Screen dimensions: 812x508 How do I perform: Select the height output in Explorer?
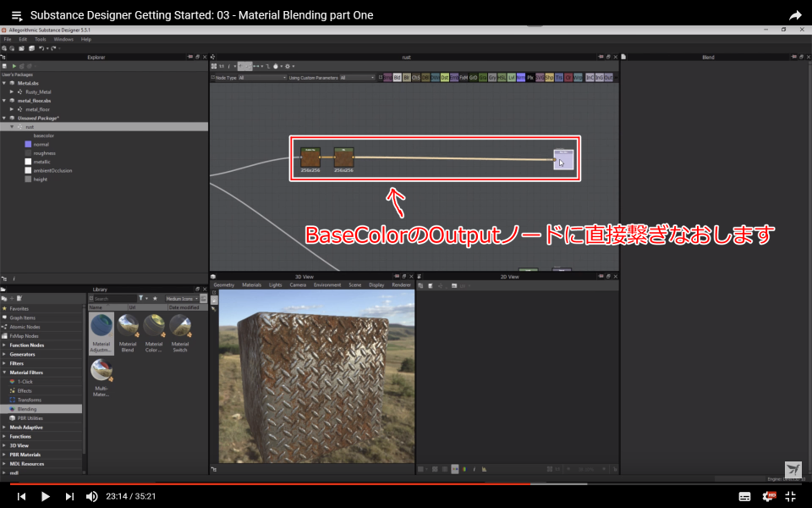(40, 179)
